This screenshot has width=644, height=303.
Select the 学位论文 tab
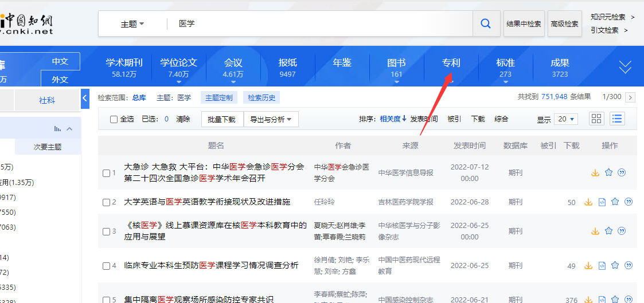click(178, 67)
